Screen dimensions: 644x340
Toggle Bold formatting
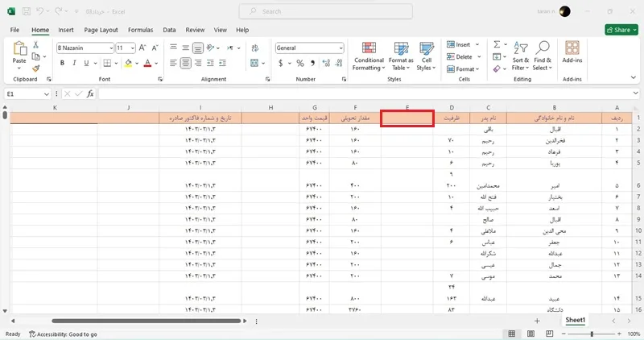(x=62, y=63)
